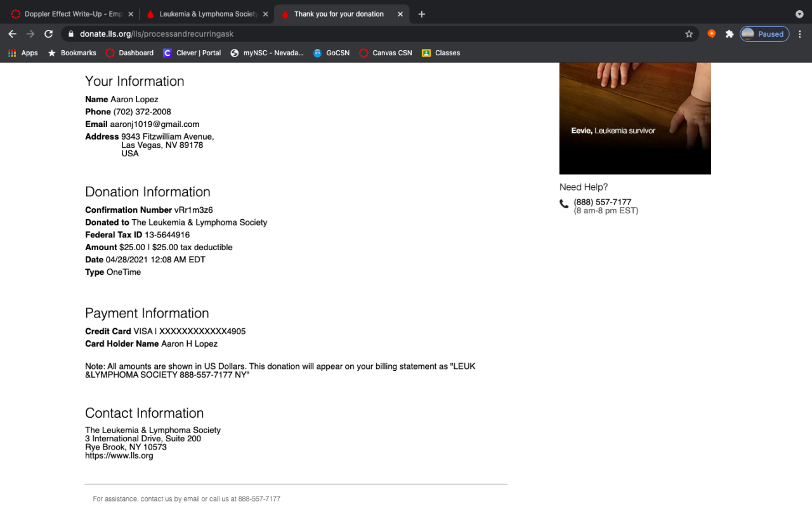Viewport: 812px width, 508px height.
Task: Click the Las Vegas, NV 89178 line
Action: coord(162,145)
